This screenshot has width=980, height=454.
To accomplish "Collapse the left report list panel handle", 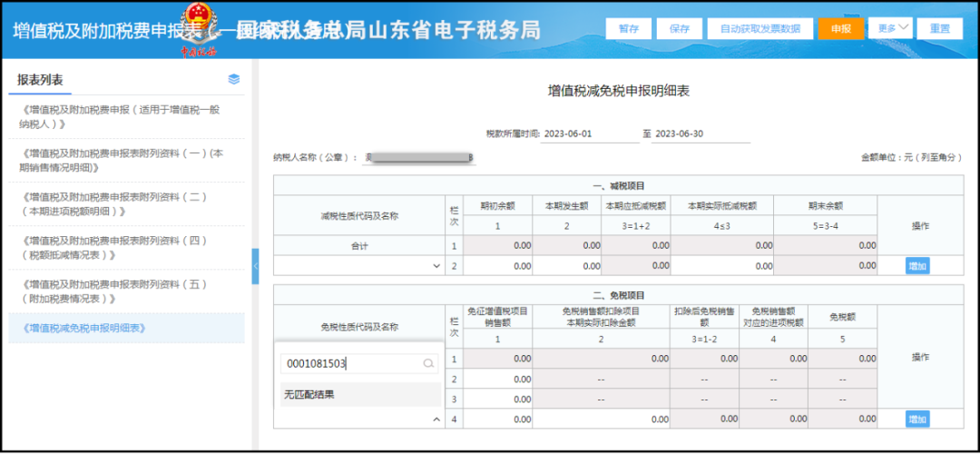I will click(x=255, y=266).
